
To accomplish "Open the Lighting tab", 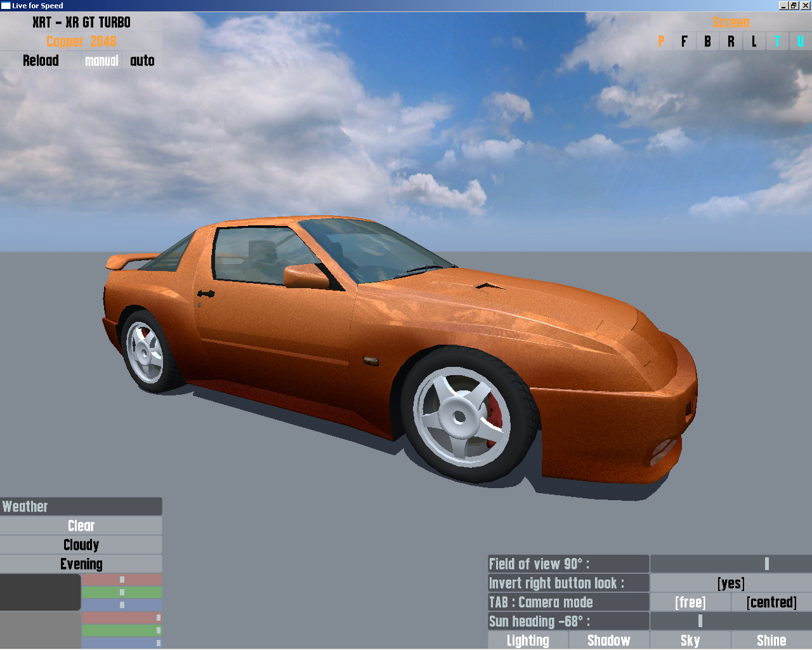I will [528, 640].
